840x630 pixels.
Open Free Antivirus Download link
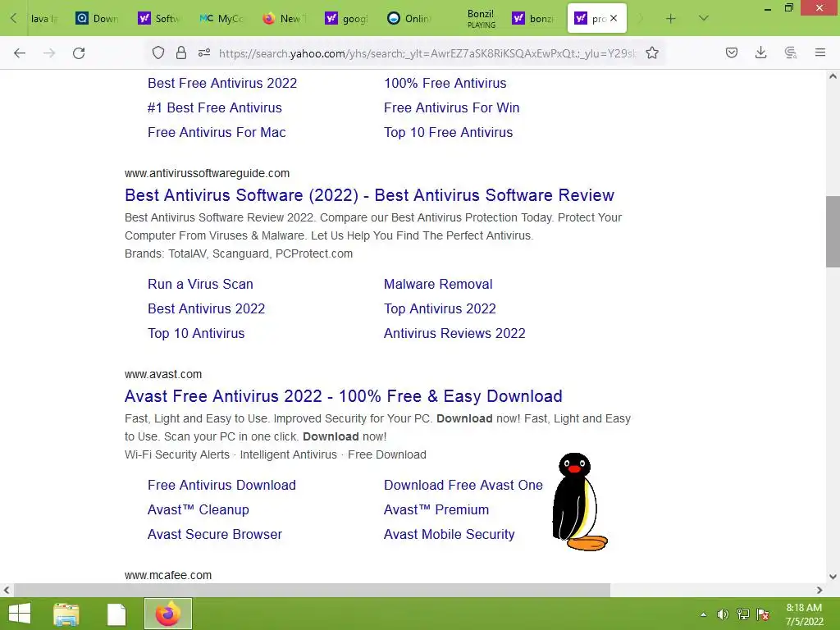click(221, 485)
